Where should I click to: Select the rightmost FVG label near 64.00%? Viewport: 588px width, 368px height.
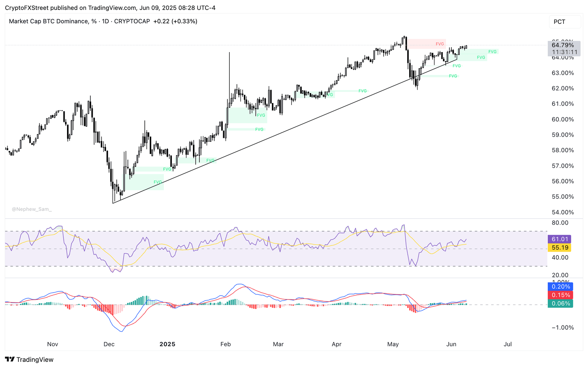[493, 51]
